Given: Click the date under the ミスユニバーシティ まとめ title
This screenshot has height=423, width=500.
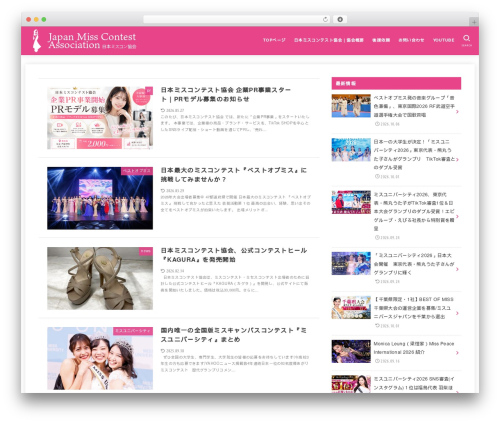Looking at the screenshot, I should pyautogui.click(x=173, y=351).
